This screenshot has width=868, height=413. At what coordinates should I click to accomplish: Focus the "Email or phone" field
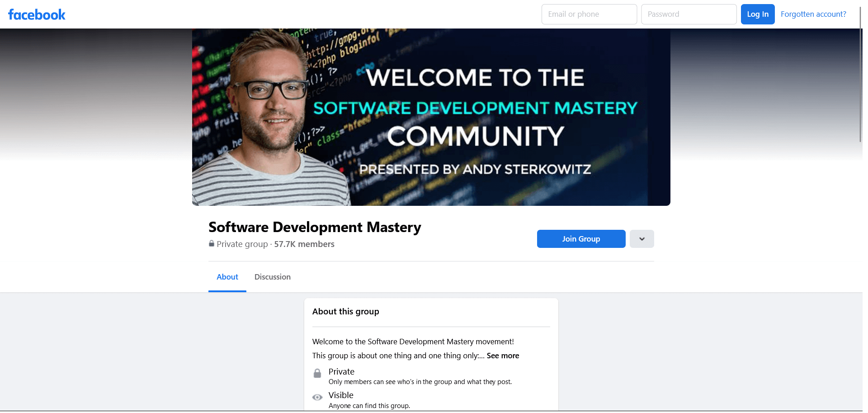tap(589, 14)
